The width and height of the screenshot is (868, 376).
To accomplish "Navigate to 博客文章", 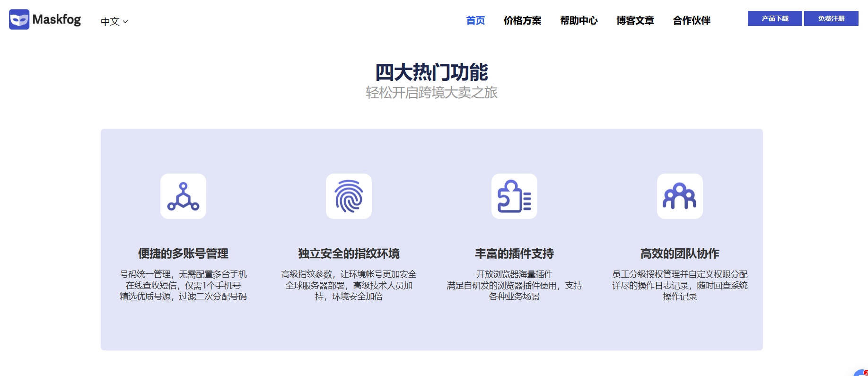I will [x=635, y=20].
